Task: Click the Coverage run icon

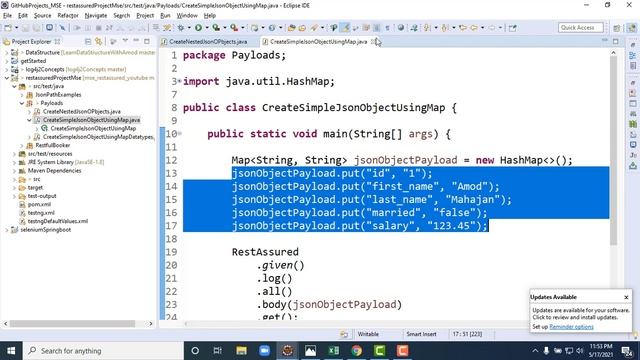Action: (216, 28)
